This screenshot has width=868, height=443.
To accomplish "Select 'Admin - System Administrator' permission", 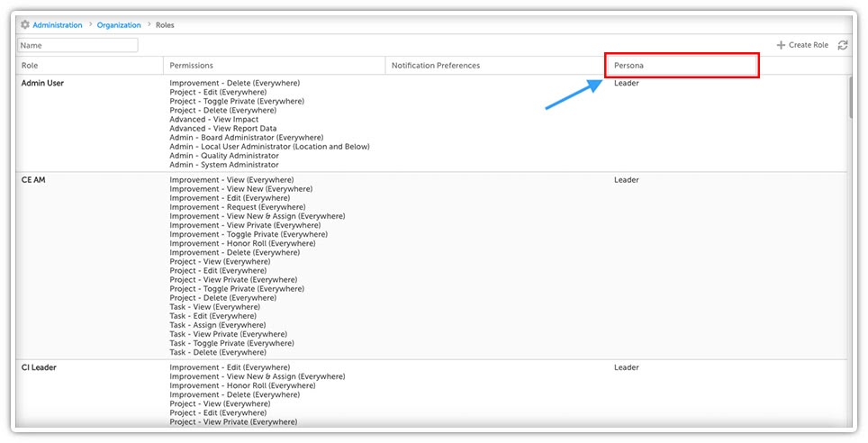I will [x=224, y=165].
